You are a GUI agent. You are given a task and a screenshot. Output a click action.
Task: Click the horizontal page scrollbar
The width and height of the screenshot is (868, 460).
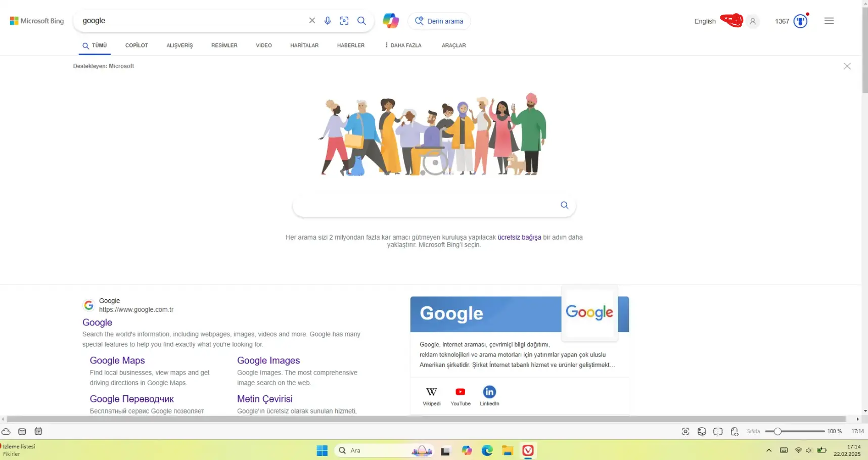pyautogui.click(x=426, y=419)
